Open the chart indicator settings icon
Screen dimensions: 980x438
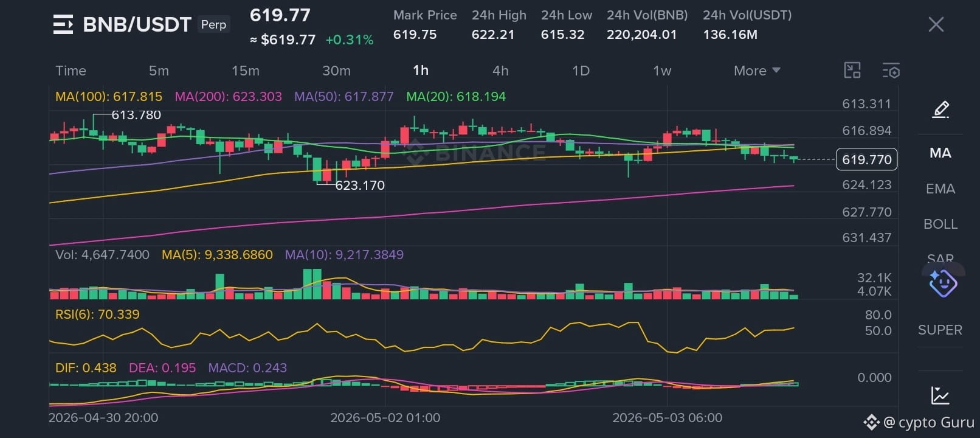[x=891, y=71]
